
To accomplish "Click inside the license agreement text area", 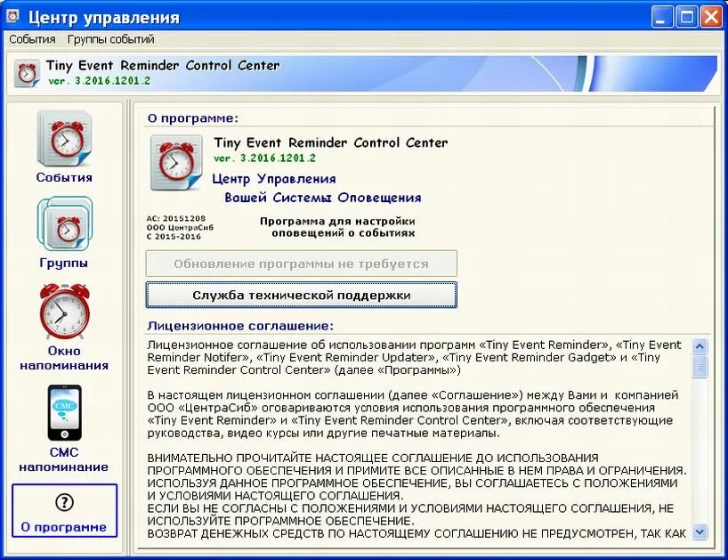I will click(418, 439).
